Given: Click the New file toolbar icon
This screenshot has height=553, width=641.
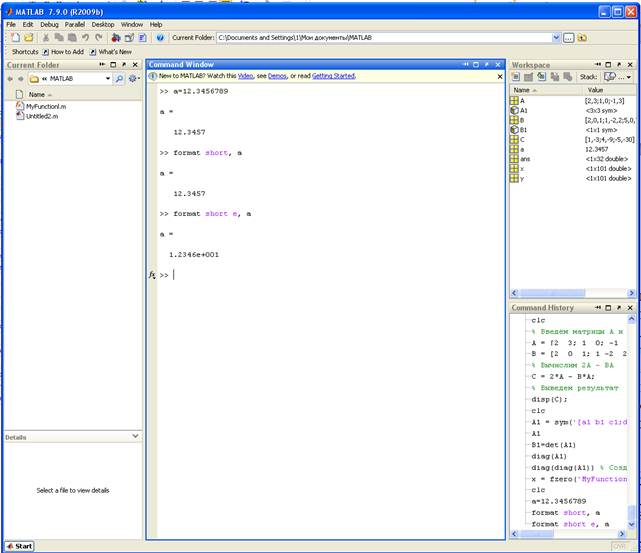Looking at the screenshot, I should [16, 38].
